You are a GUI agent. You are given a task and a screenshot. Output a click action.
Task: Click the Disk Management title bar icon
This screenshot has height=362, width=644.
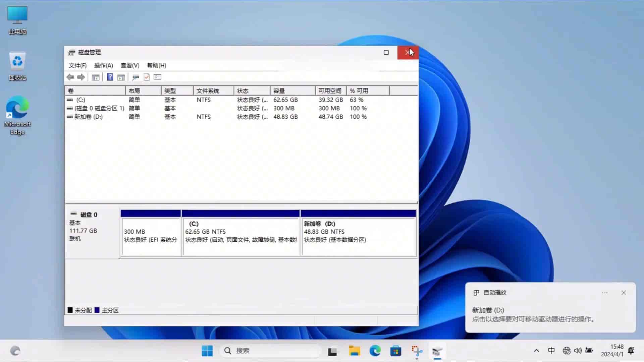(71, 53)
